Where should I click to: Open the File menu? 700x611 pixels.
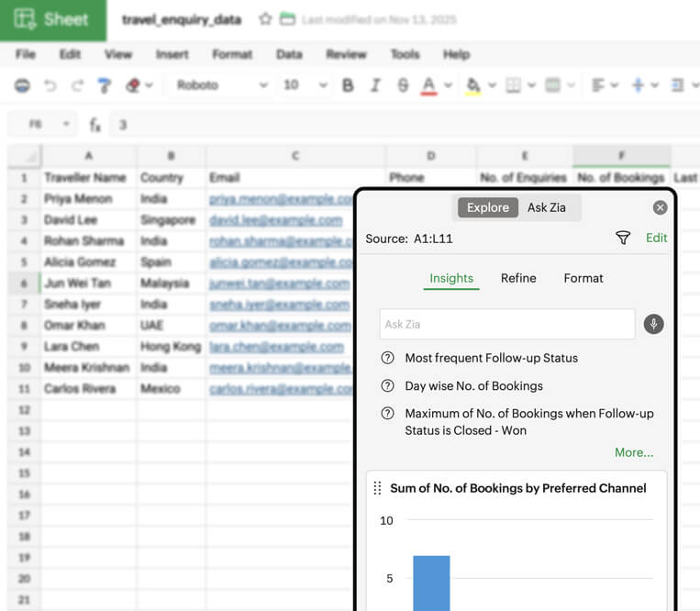(x=26, y=54)
